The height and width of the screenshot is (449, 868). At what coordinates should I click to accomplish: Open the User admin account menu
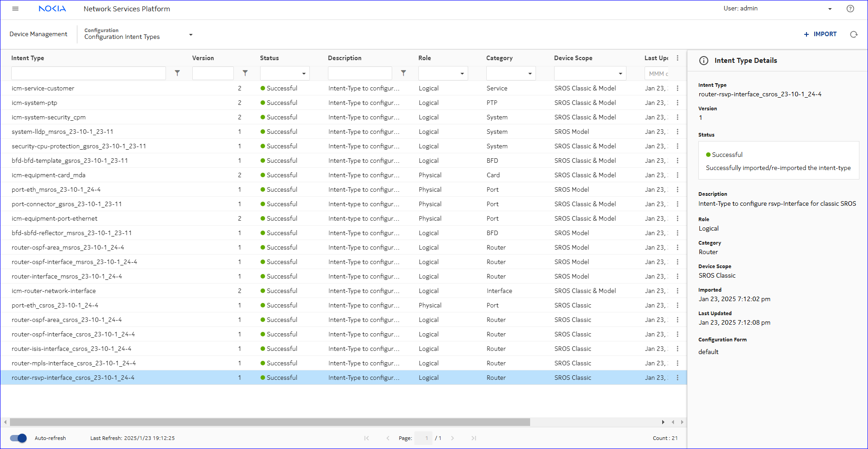click(x=830, y=9)
